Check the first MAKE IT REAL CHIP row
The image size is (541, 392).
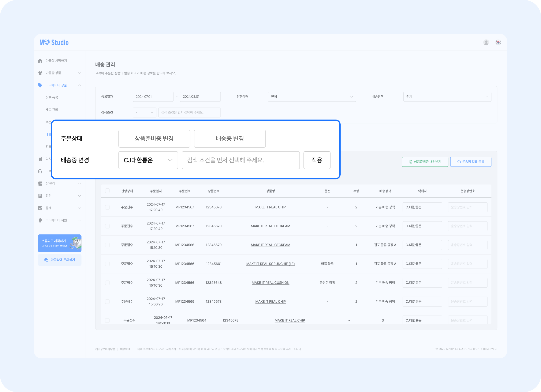coord(107,207)
